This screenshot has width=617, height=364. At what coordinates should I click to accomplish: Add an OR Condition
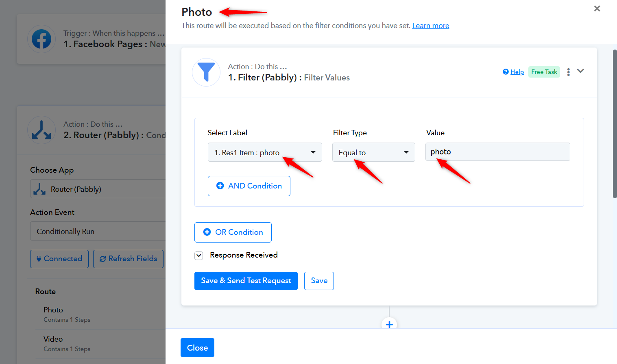(x=233, y=232)
